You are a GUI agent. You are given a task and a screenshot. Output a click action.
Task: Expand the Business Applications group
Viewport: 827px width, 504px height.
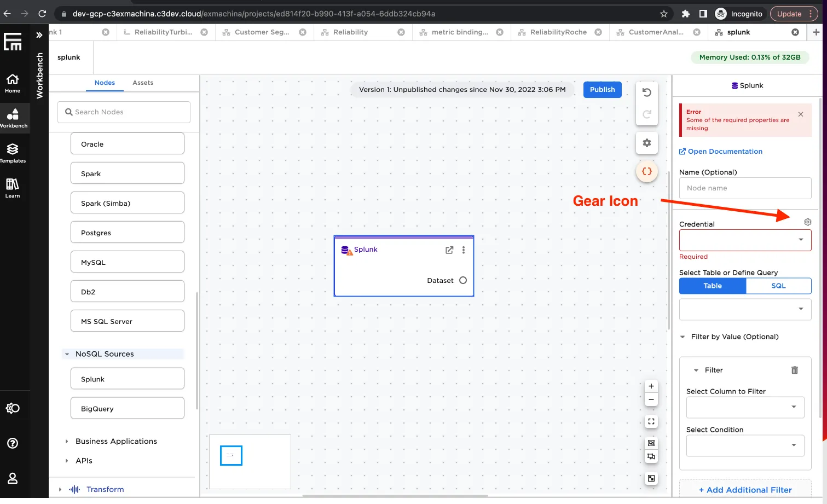click(x=67, y=441)
